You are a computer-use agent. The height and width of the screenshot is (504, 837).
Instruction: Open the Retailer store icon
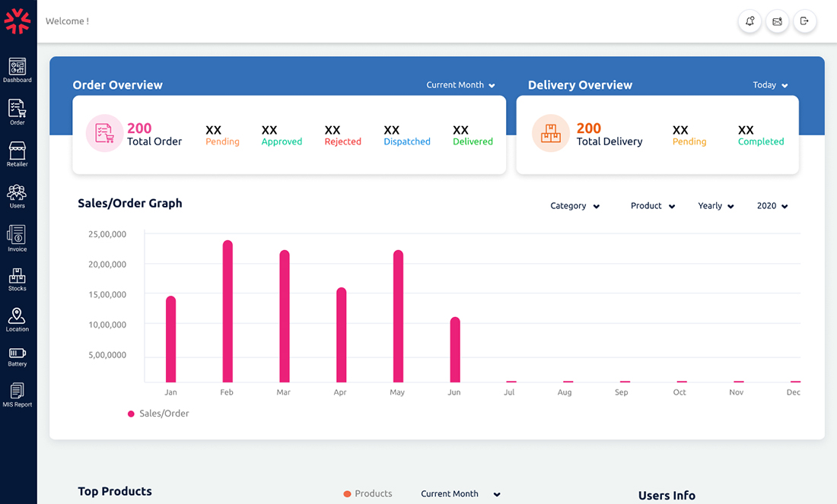point(17,154)
